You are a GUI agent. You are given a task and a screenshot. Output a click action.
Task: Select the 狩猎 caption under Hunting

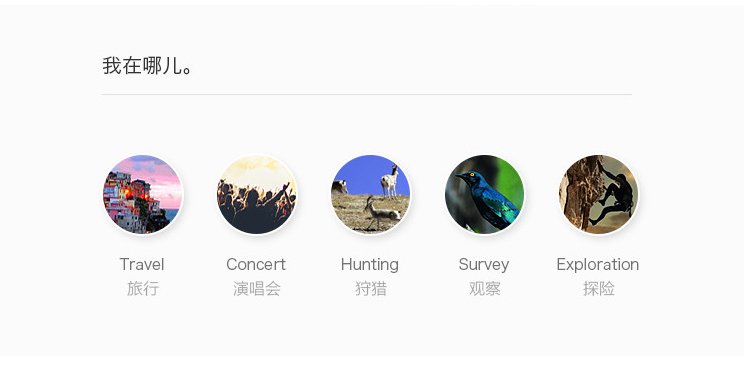click(370, 289)
